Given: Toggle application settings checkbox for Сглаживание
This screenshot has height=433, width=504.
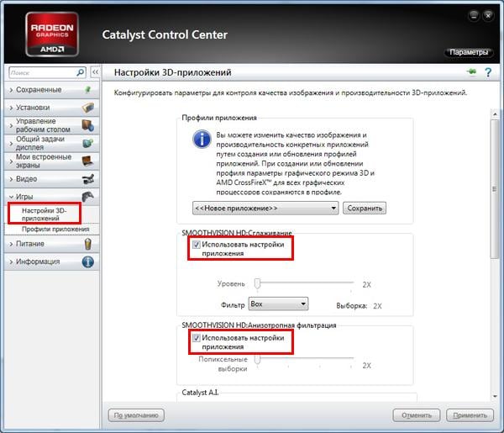Looking at the screenshot, I should coord(197,244).
